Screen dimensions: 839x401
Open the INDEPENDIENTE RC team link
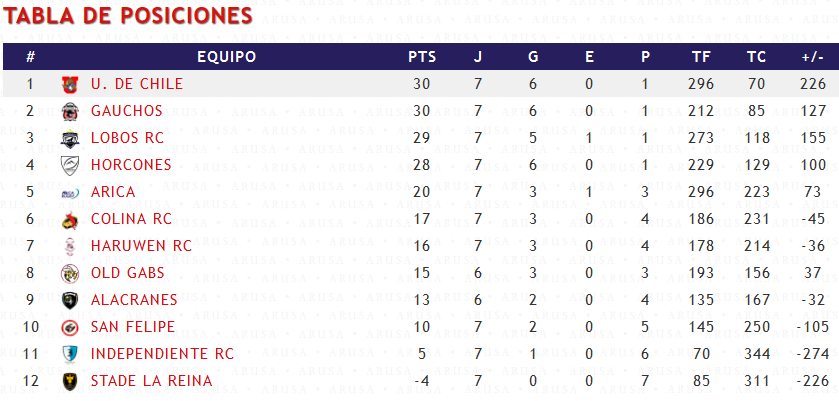coord(162,354)
